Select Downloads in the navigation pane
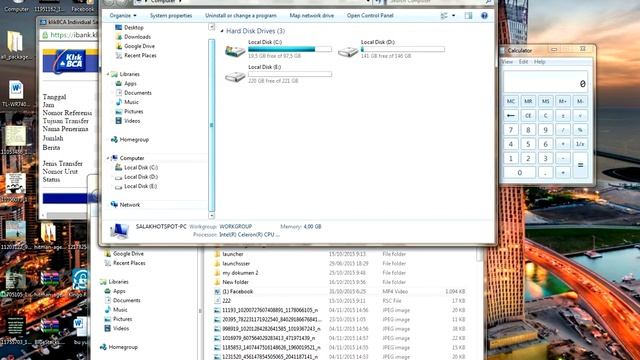This screenshot has height=360, width=640. [x=133, y=37]
